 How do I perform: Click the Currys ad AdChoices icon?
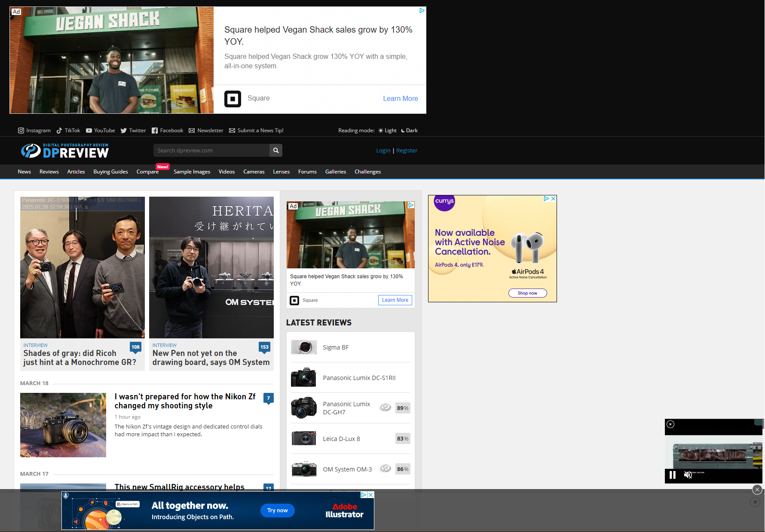[546, 198]
